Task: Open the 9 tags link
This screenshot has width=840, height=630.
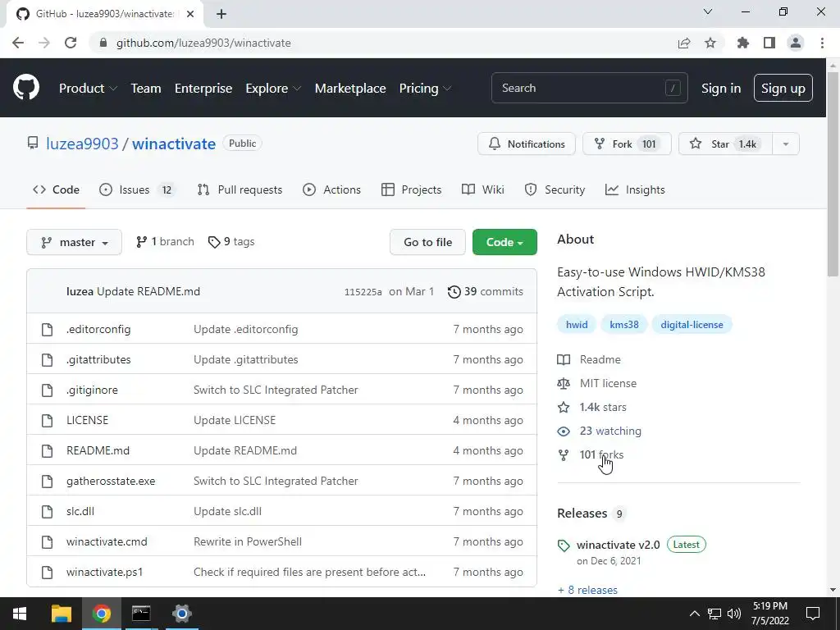Action: pyautogui.click(x=231, y=242)
